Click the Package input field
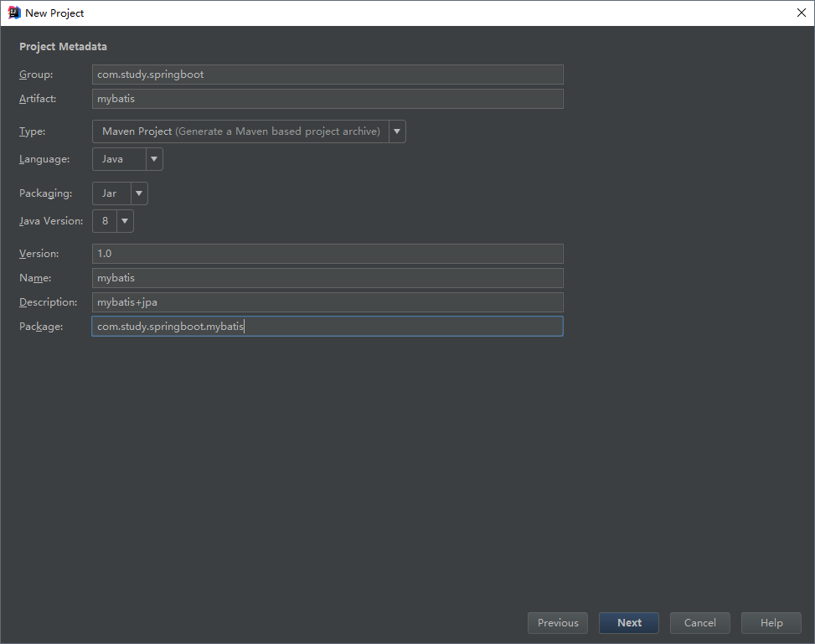Screen dimensions: 815x644 pos(328,327)
